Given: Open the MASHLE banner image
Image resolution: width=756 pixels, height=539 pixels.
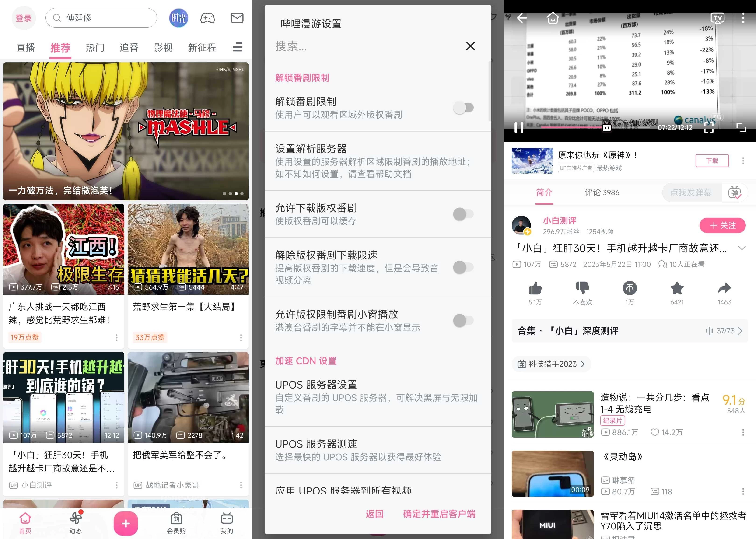Looking at the screenshot, I should point(126,131).
